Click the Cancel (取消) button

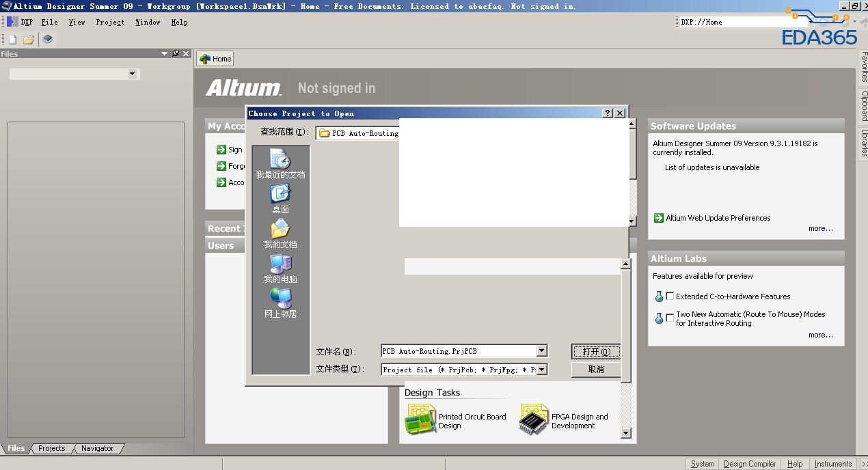(596, 370)
